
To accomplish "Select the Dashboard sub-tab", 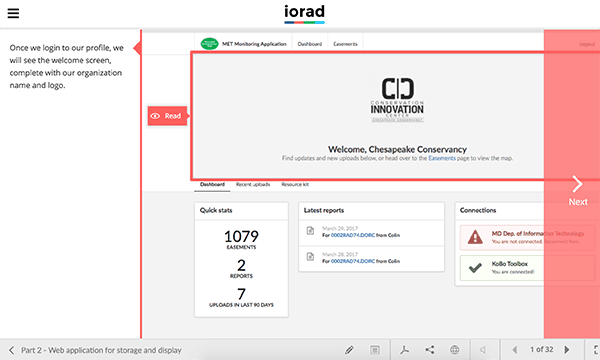I will 212,184.
